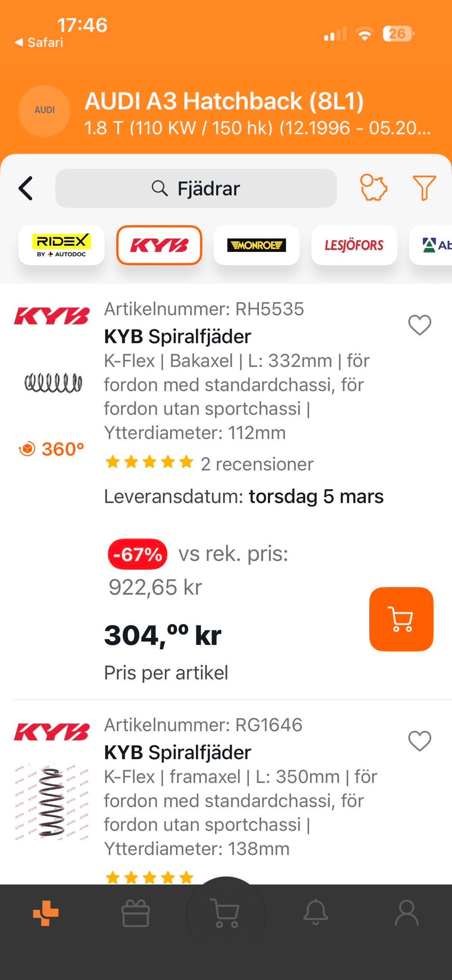Tap the back arrow chevron
452x980 pixels.
pos(26,188)
